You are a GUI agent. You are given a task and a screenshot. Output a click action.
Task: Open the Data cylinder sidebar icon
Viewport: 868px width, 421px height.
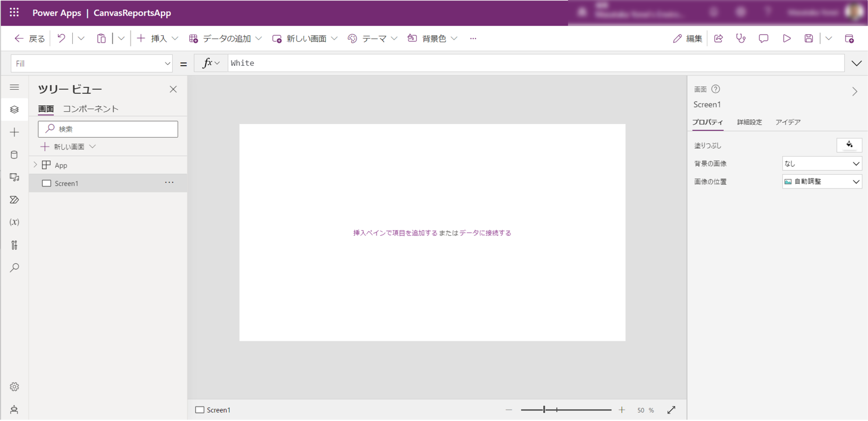(14, 155)
